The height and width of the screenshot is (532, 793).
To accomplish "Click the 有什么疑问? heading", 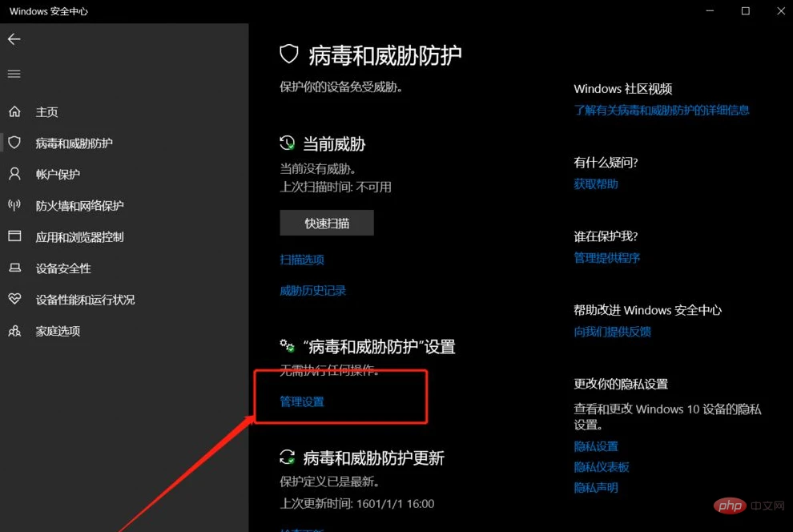I will [606, 163].
